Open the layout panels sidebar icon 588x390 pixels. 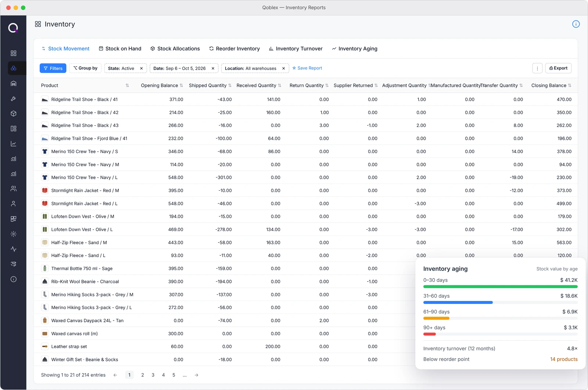(14, 129)
